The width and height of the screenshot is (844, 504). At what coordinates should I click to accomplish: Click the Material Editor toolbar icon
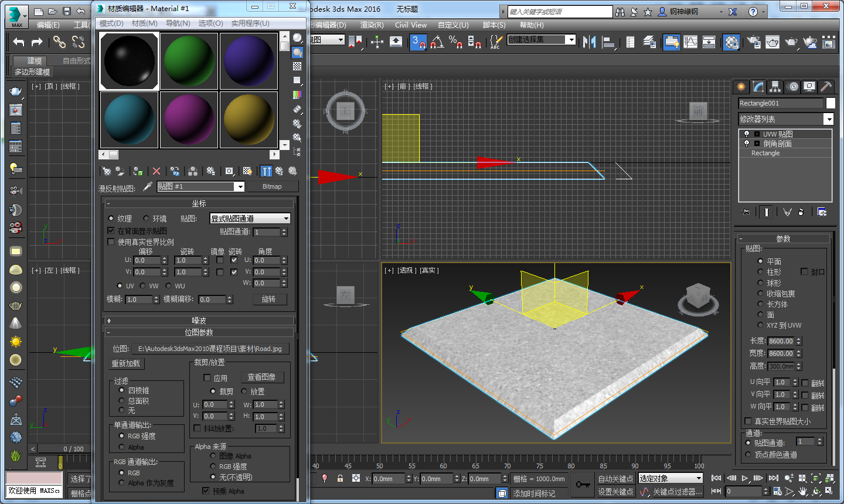[x=731, y=42]
